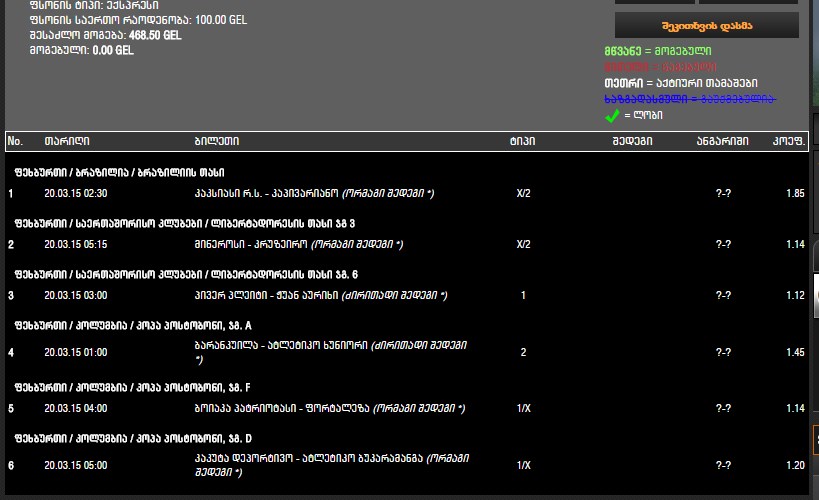Click the 1.20 coefficient value

pos(795,466)
